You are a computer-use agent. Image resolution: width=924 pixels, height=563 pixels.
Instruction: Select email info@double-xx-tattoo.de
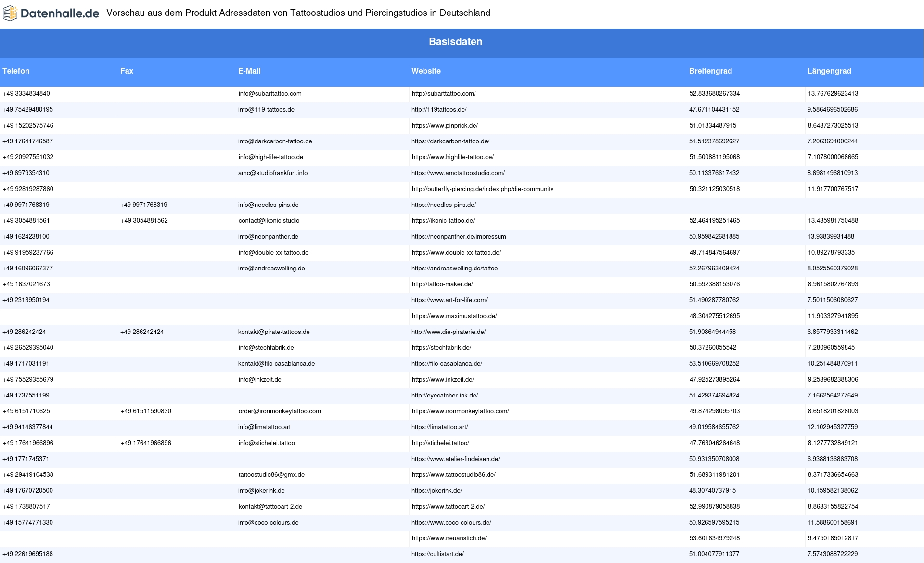273,253
